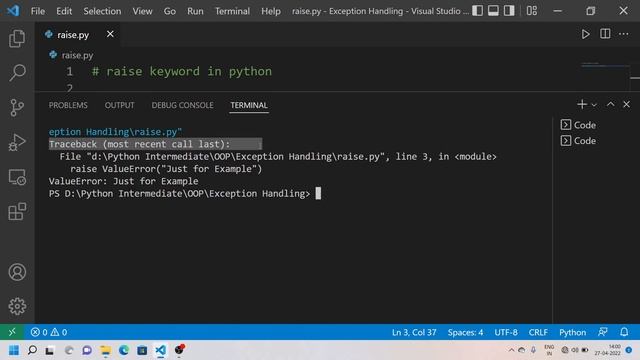Toggle the secondary side bar layout
640x360 pixels.
(509, 11)
